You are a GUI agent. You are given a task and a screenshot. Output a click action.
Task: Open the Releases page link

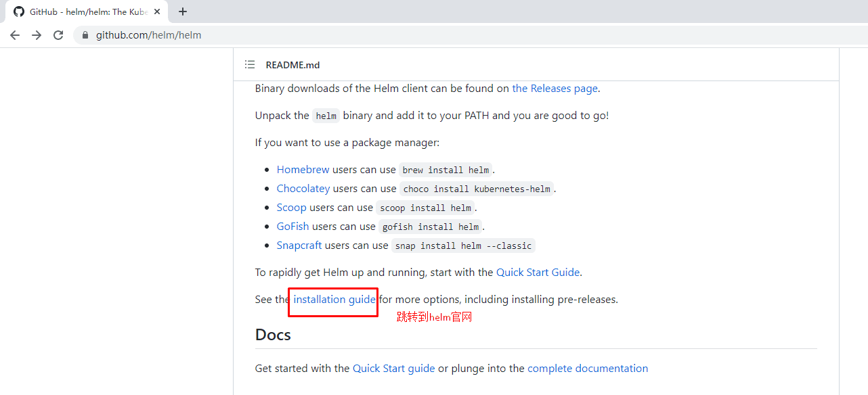click(555, 88)
